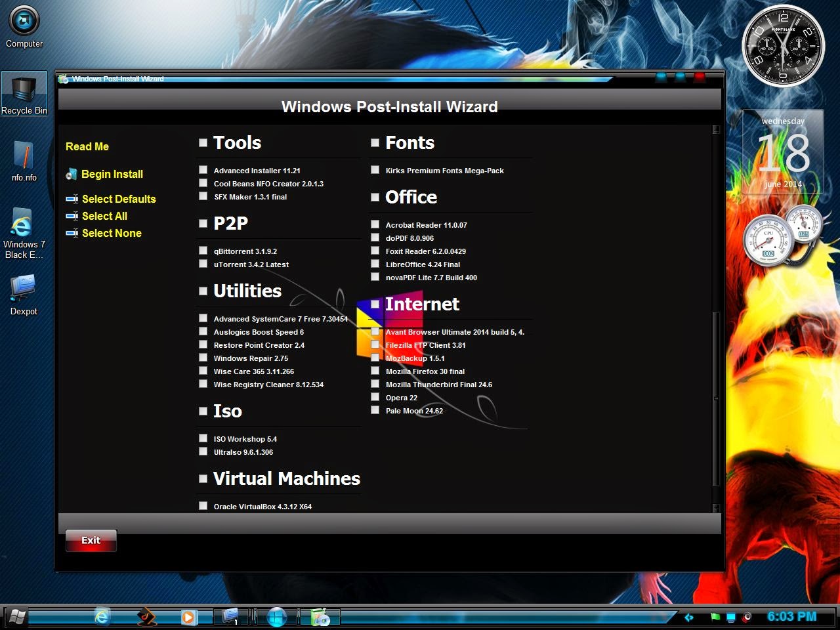
Task: Click the WPI program icon in the title bar
Action: point(64,78)
